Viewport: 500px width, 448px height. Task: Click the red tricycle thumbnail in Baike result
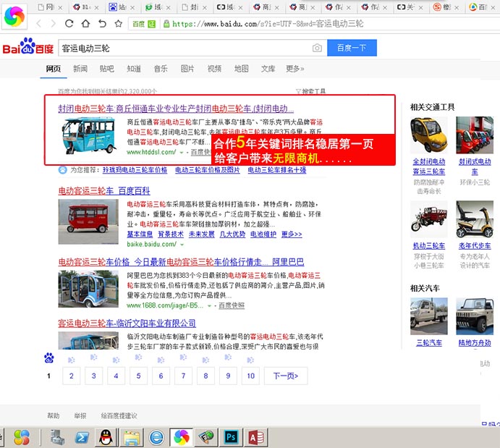(88, 222)
